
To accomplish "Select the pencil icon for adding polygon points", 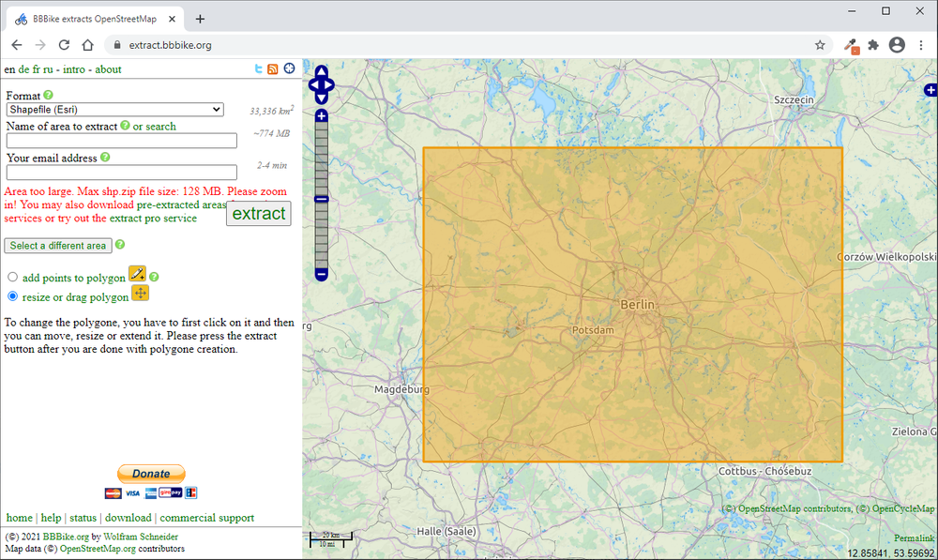I will 137,273.
